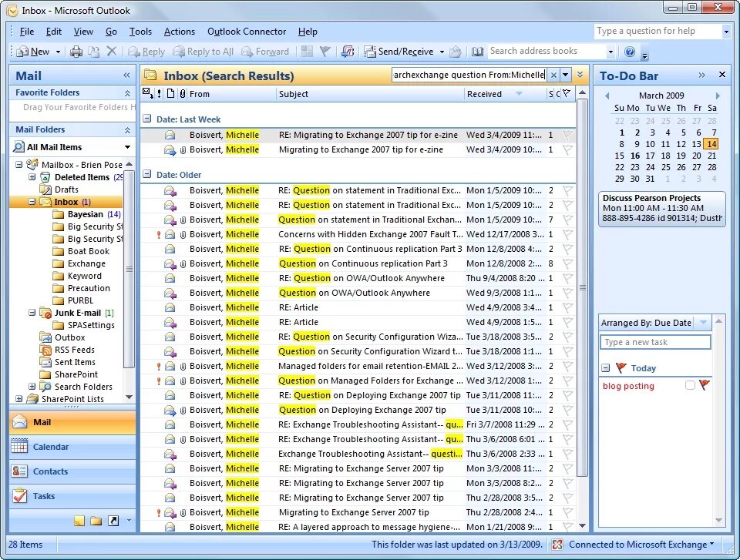Open the Tools menu
This screenshot has height=560, width=740.
(x=140, y=32)
